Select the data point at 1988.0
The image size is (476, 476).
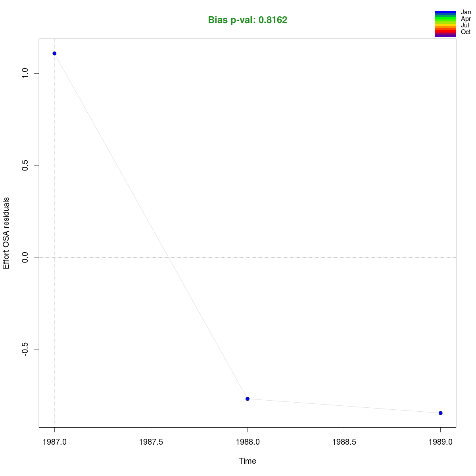pos(248,399)
